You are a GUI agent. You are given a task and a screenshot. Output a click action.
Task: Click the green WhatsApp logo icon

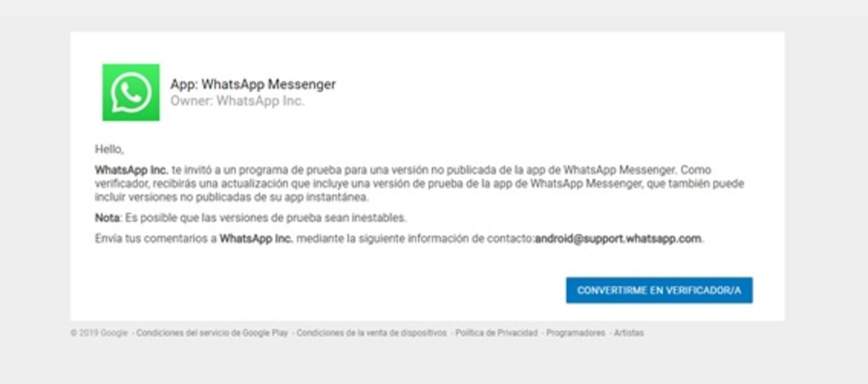[x=131, y=92]
